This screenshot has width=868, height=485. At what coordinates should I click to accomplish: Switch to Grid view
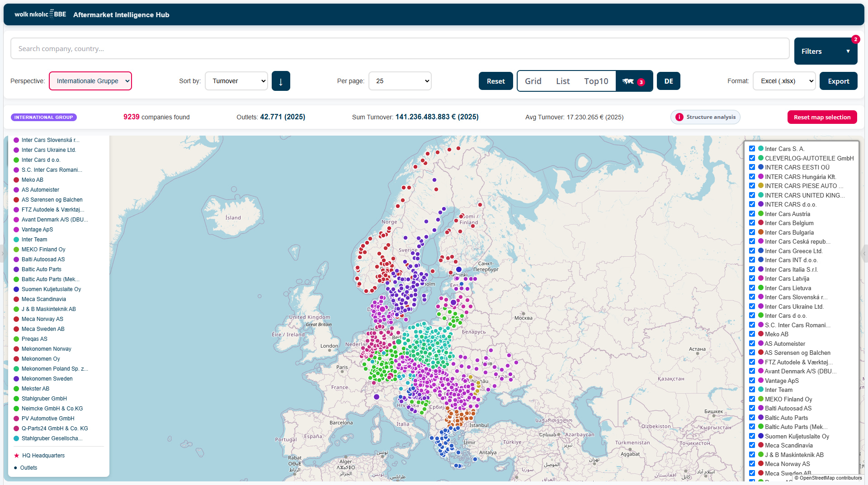pyautogui.click(x=533, y=81)
